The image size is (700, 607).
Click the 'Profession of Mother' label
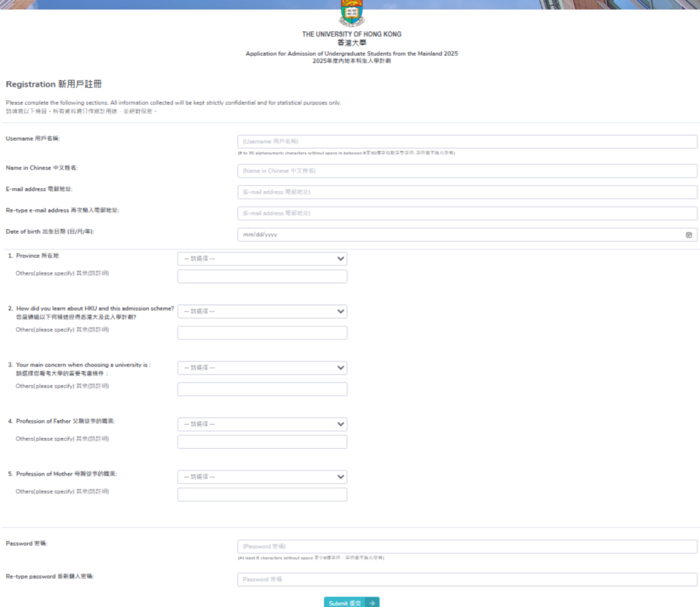[67, 474]
